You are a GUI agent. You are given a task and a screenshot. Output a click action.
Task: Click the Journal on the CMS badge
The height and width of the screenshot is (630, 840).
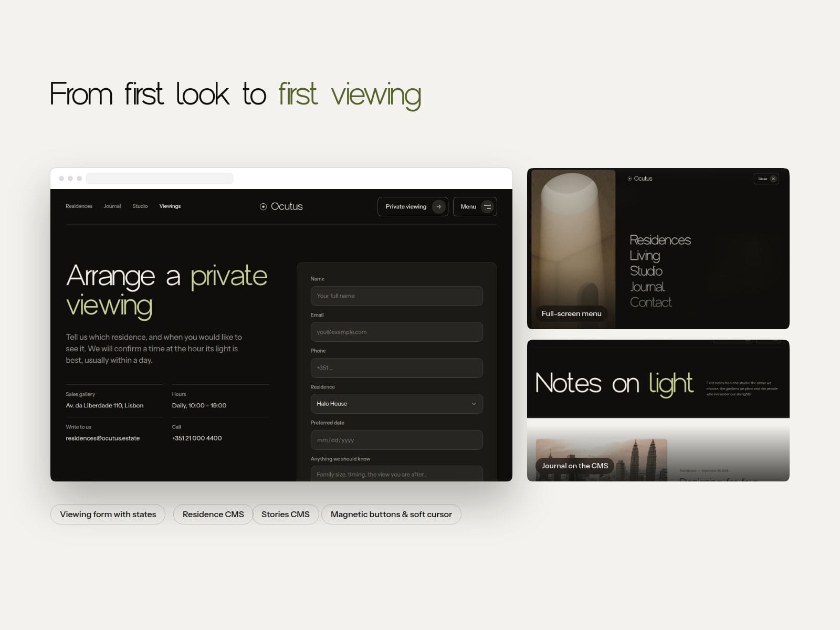pyautogui.click(x=575, y=466)
